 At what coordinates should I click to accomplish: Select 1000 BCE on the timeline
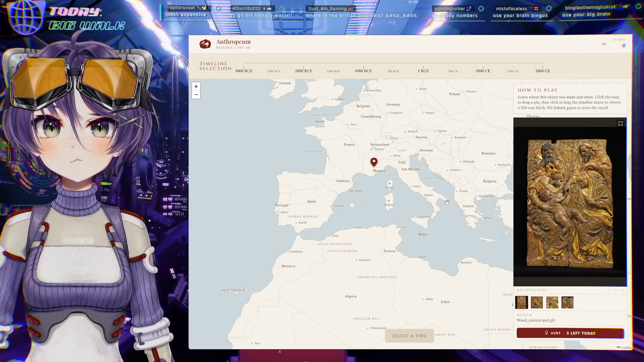tap(363, 71)
